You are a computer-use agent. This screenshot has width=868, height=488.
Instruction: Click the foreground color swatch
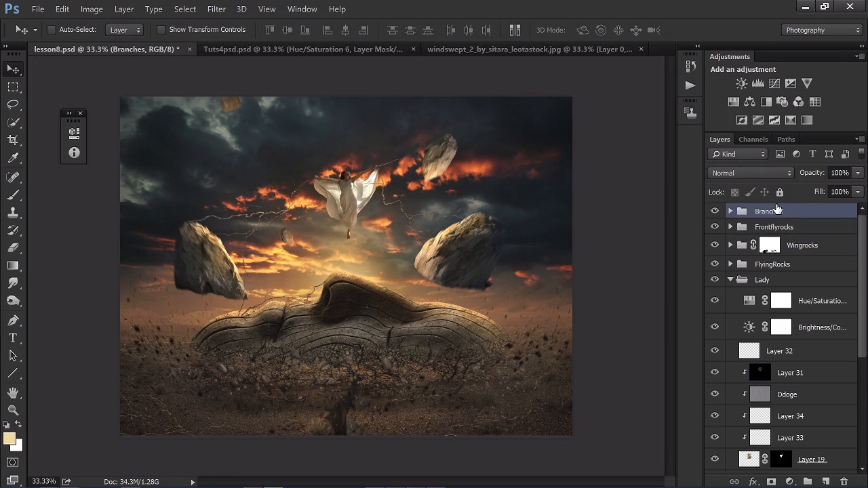[x=9, y=439]
